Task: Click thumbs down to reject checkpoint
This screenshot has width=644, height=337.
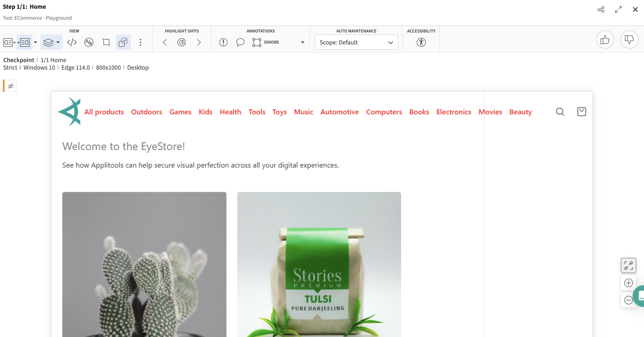Action: pyautogui.click(x=629, y=40)
